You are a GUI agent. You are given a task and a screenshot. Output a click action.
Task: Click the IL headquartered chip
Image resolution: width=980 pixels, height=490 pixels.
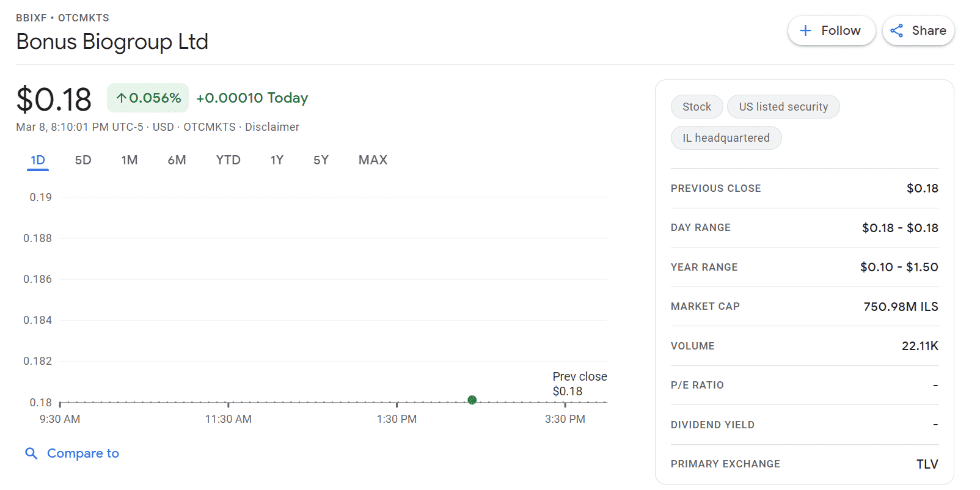pyautogui.click(x=726, y=138)
